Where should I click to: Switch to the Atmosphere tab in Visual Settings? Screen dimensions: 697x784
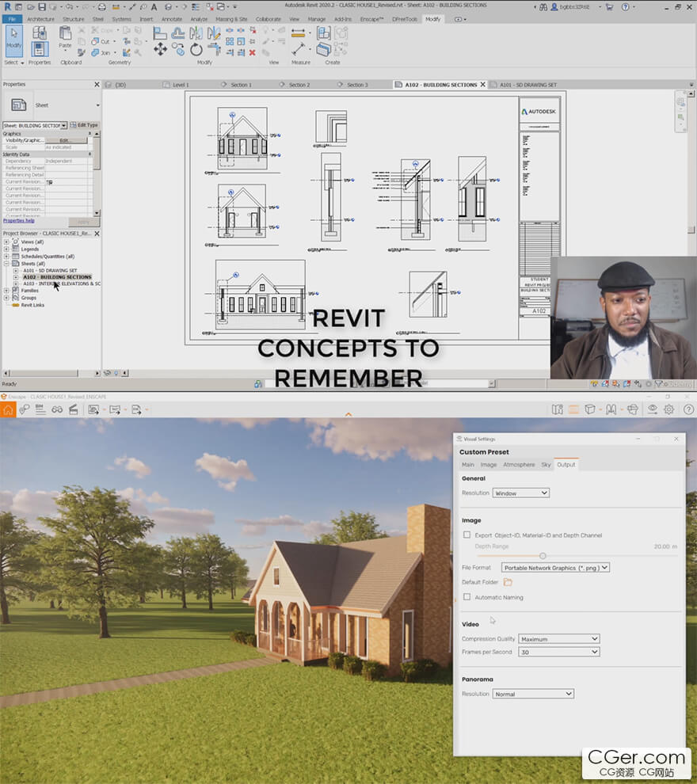[x=519, y=465]
